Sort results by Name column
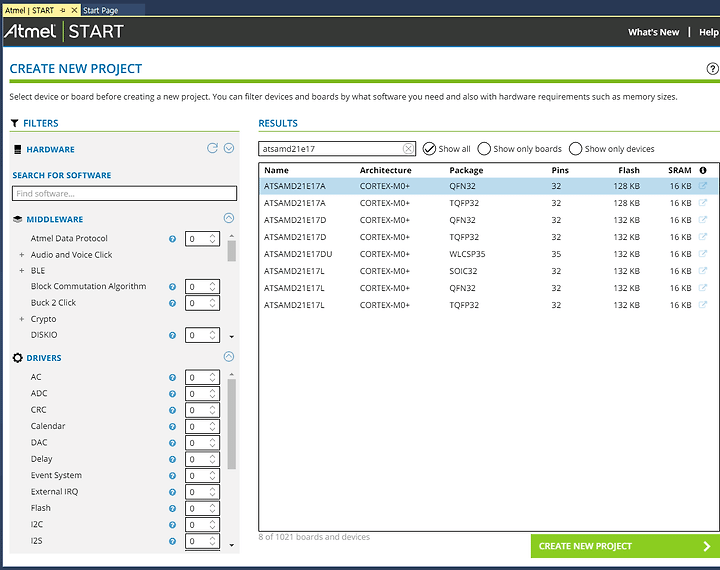720x570 pixels. point(276,170)
